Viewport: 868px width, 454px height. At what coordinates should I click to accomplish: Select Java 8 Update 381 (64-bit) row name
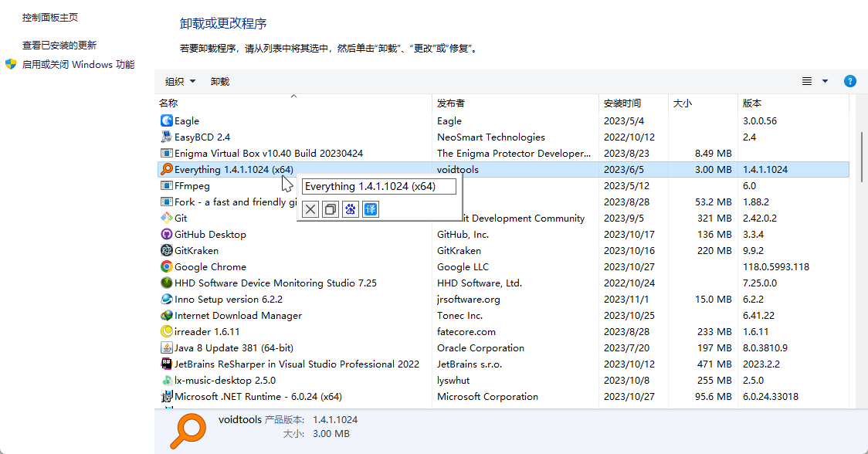(x=234, y=347)
